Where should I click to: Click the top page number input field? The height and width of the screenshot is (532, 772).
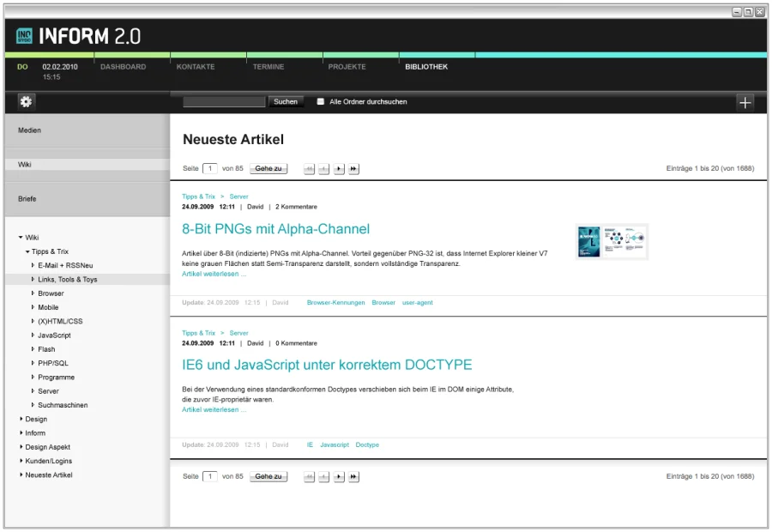coord(210,169)
